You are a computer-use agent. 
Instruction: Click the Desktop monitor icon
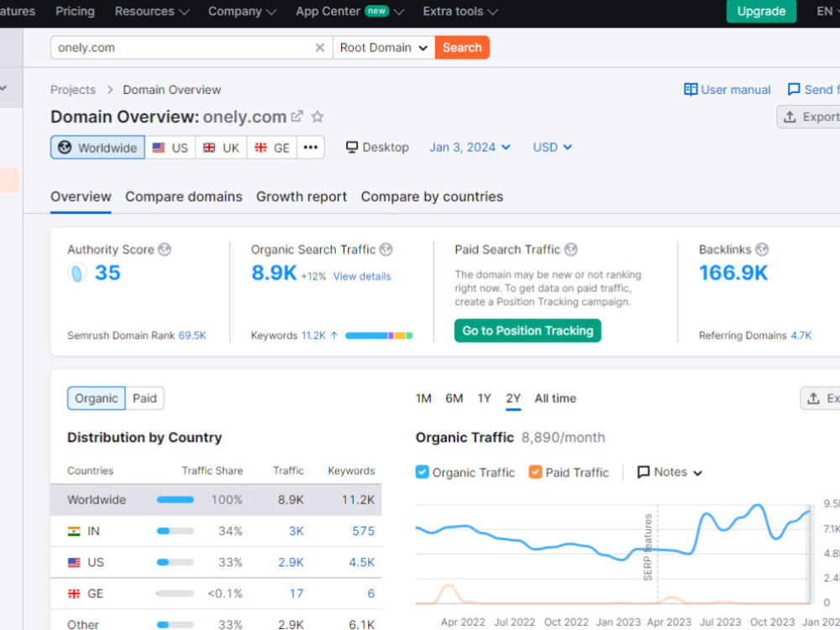351,147
